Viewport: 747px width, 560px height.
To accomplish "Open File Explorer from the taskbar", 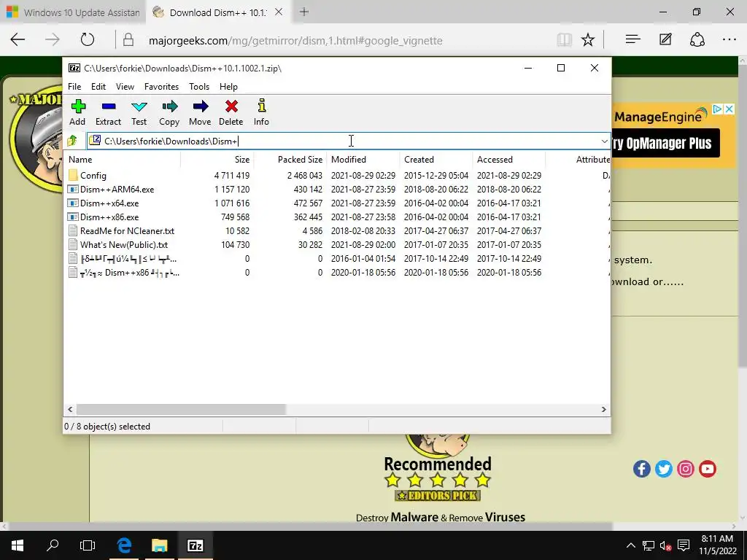I will [160, 545].
